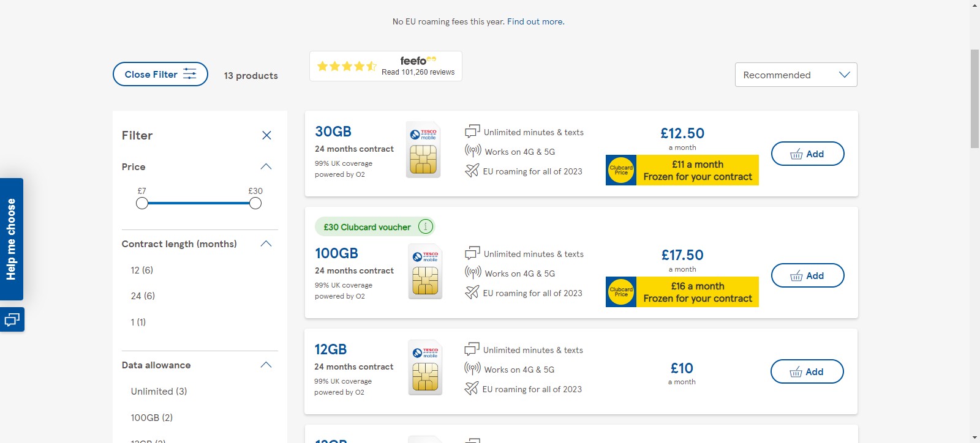This screenshot has height=443, width=980.
Task: Click the Clubcard voucher info icon
Action: coord(426,226)
